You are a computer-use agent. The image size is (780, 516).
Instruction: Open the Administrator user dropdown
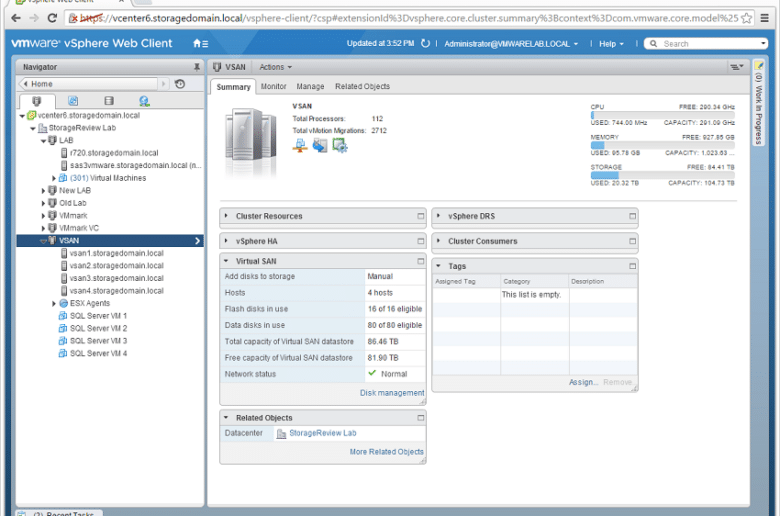pos(511,44)
